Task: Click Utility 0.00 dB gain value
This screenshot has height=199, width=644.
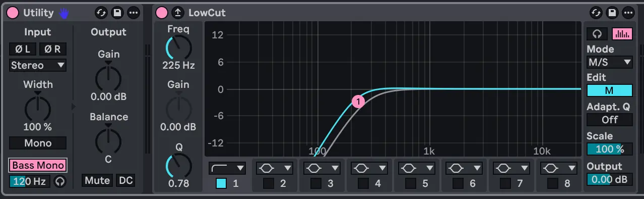Action: (108, 96)
